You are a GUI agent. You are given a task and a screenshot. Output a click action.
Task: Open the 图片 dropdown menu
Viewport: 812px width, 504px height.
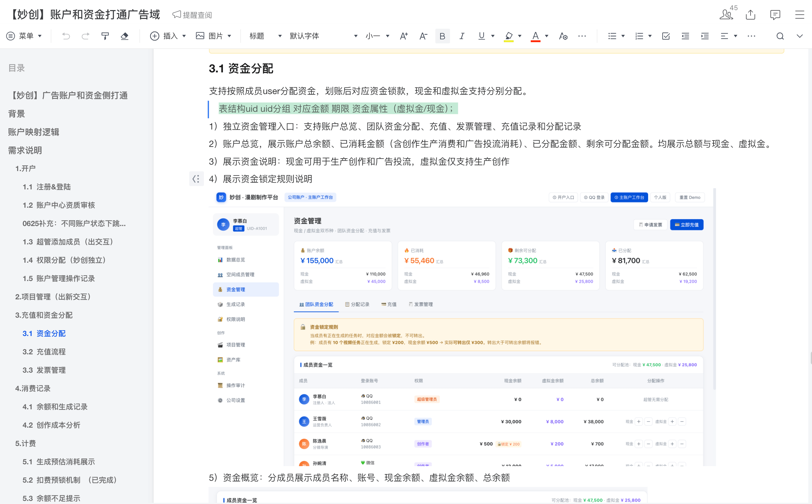[213, 36]
